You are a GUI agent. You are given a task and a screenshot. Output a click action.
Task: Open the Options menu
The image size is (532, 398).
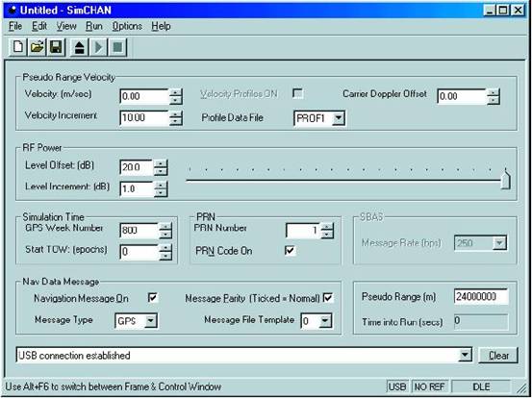[127, 26]
